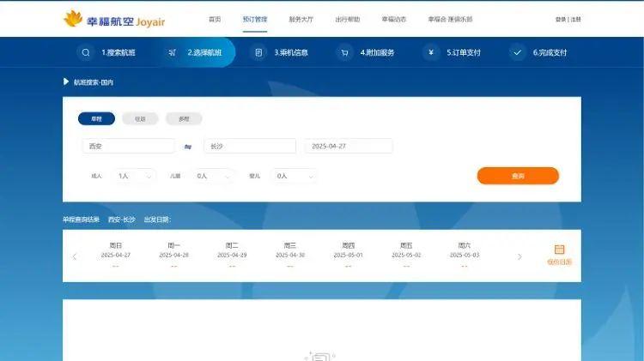Click the 出发日期 label text
The height and width of the screenshot is (361, 644).
click(x=157, y=220)
